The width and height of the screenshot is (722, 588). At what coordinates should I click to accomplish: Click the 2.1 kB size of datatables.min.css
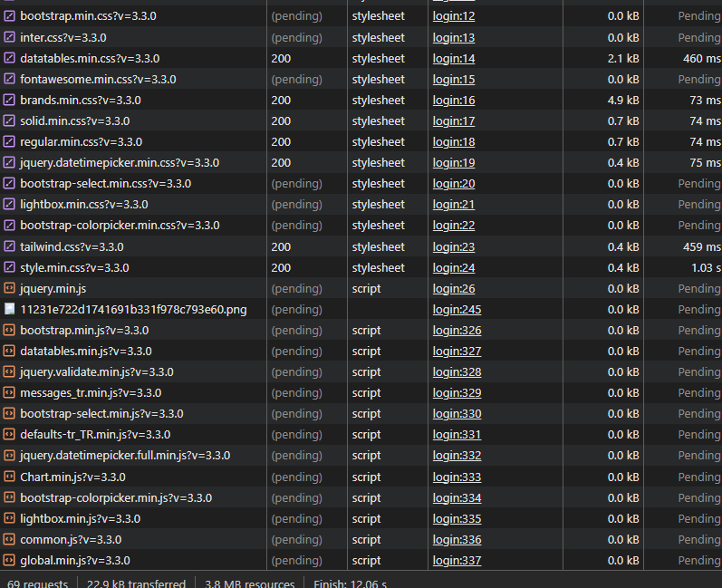(623, 59)
